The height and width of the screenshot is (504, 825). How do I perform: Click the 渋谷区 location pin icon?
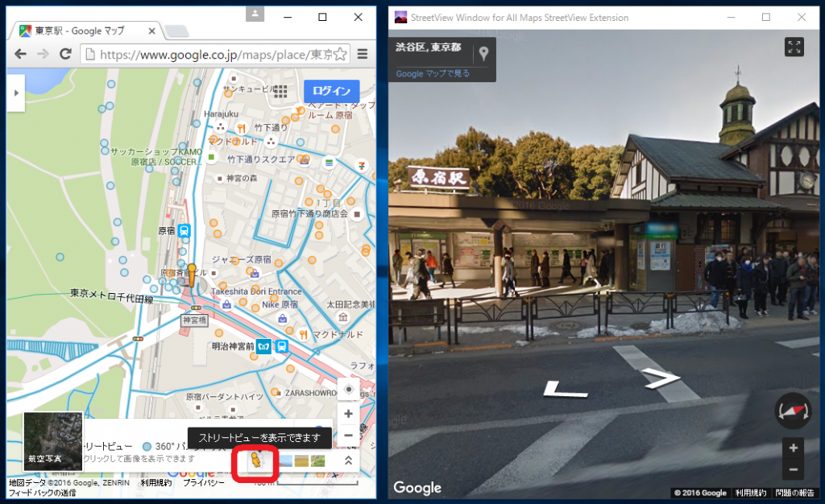[x=483, y=53]
